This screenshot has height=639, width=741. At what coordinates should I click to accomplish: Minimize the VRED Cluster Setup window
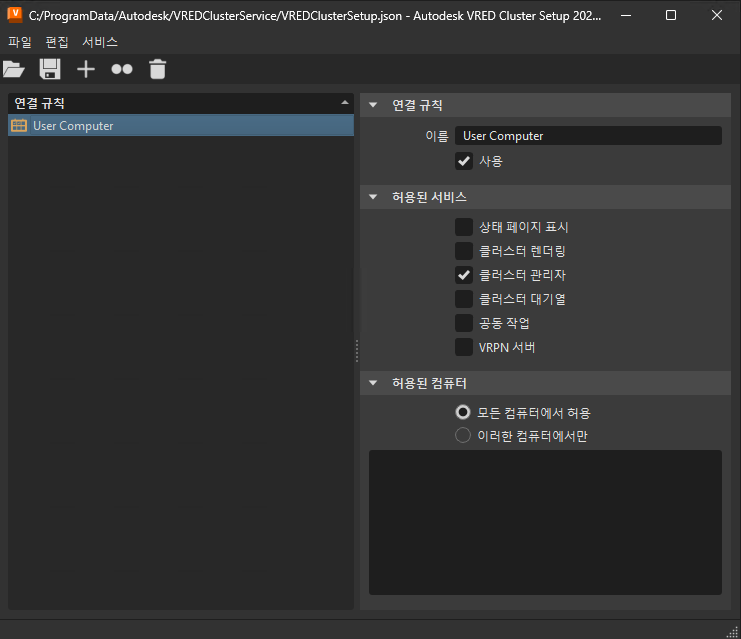(626, 16)
